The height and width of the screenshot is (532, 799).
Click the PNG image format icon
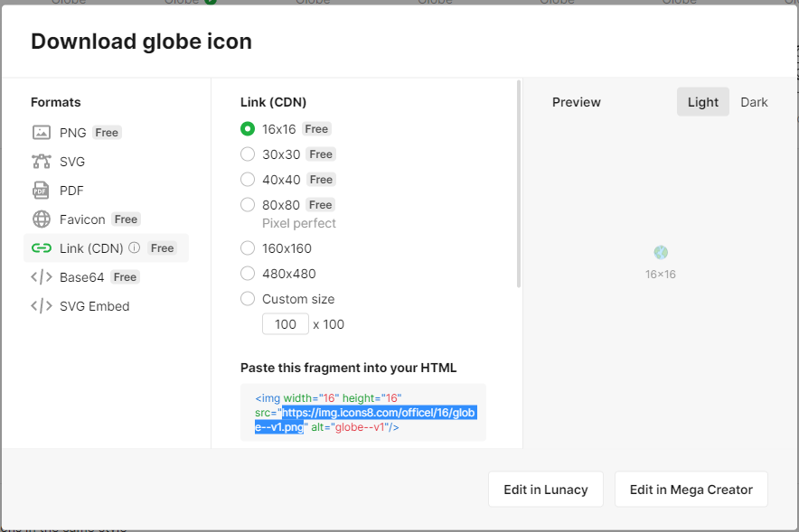click(42, 133)
